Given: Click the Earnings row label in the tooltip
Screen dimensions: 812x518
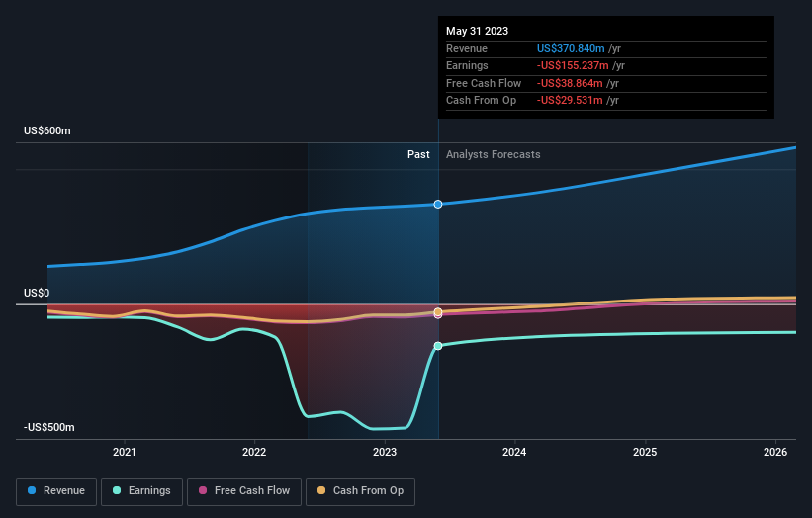Looking at the screenshot, I should [x=467, y=65].
